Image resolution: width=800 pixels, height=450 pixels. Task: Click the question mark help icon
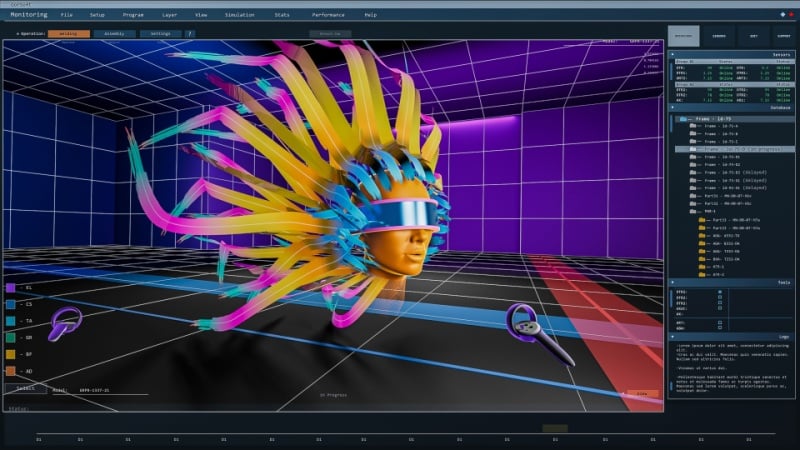(x=190, y=33)
